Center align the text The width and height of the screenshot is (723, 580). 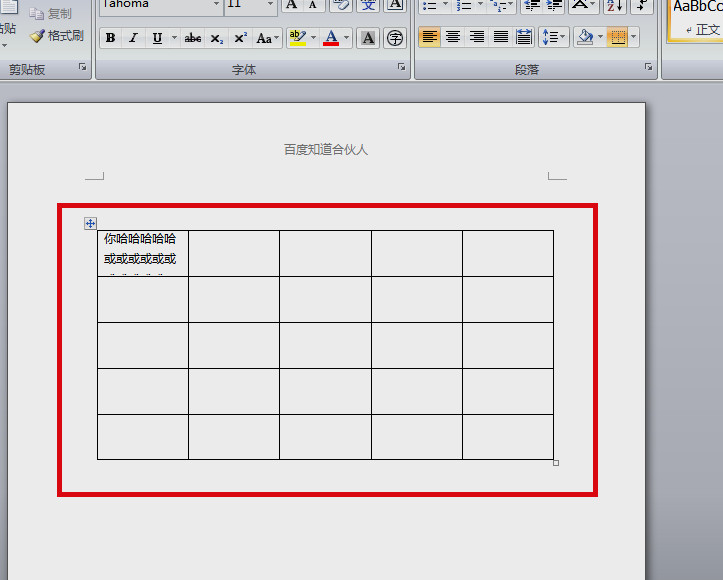click(453, 37)
